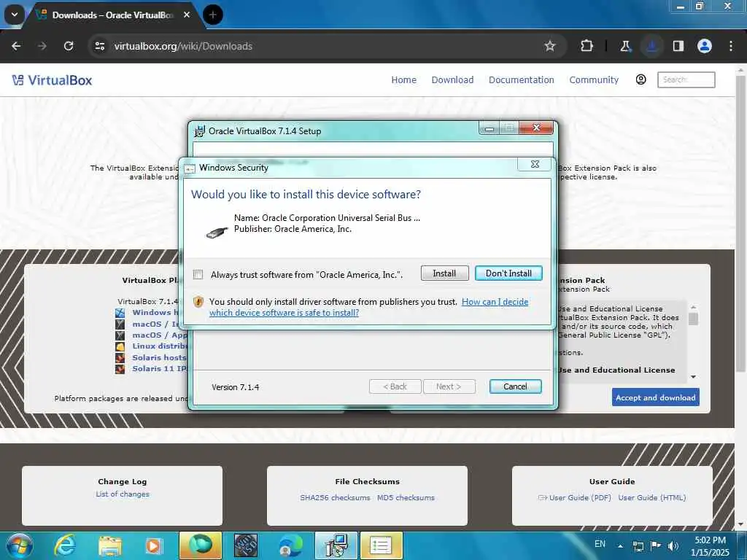Open MD5 checksums link
Viewport: 747px width, 560px height.
coord(406,497)
